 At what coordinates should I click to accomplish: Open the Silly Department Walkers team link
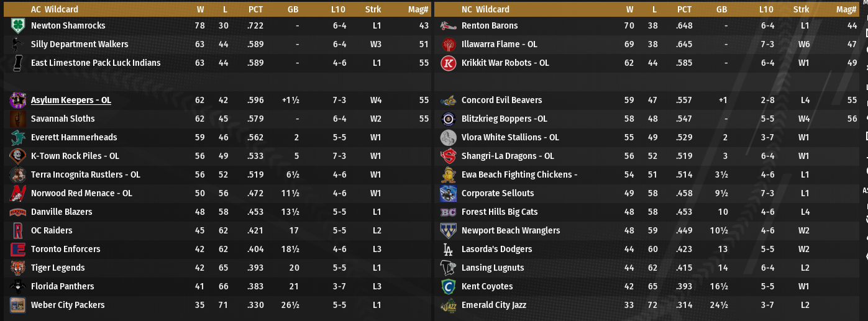coord(80,44)
